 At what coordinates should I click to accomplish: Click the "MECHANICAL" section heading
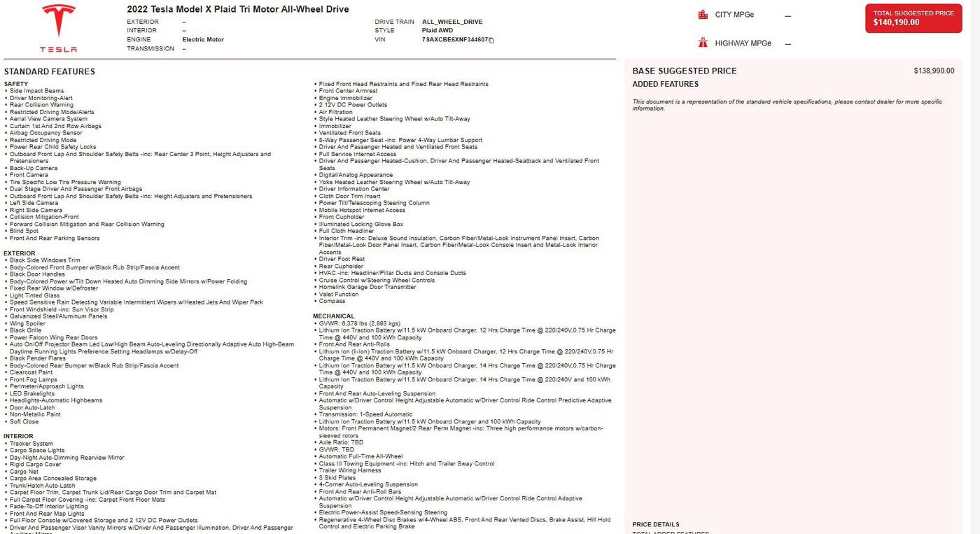pyautogui.click(x=334, y=316)
